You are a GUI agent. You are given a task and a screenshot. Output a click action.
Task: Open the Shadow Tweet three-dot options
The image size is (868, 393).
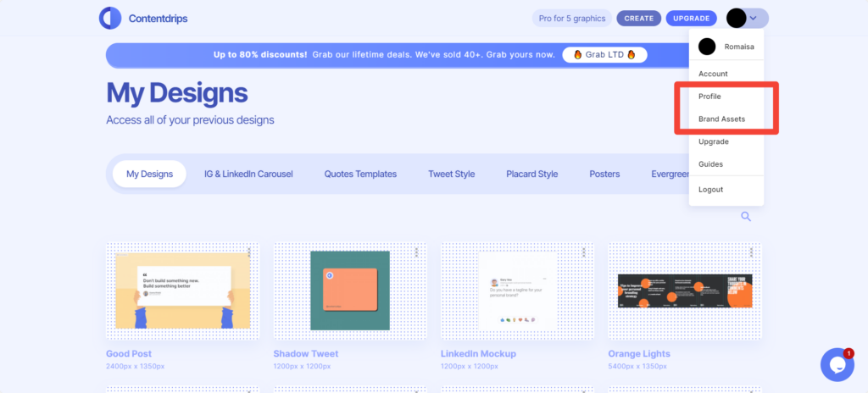[x=417, y=252]
